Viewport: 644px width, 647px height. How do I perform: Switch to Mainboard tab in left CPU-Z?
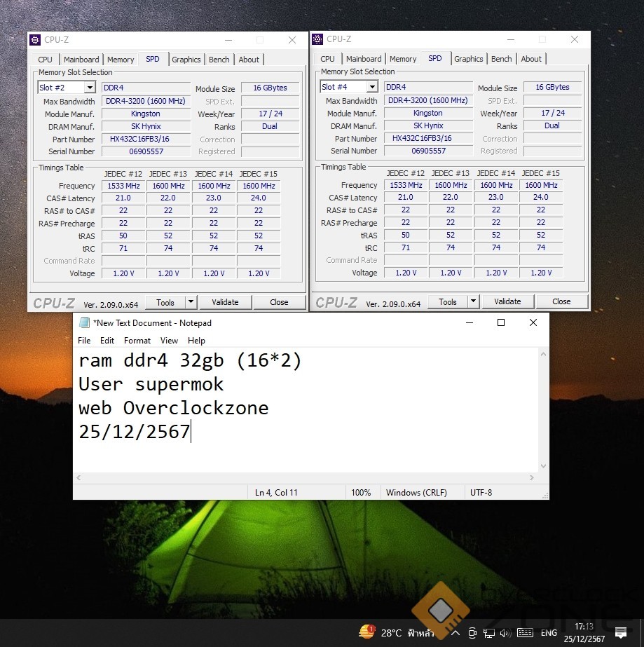coord(81,60)
